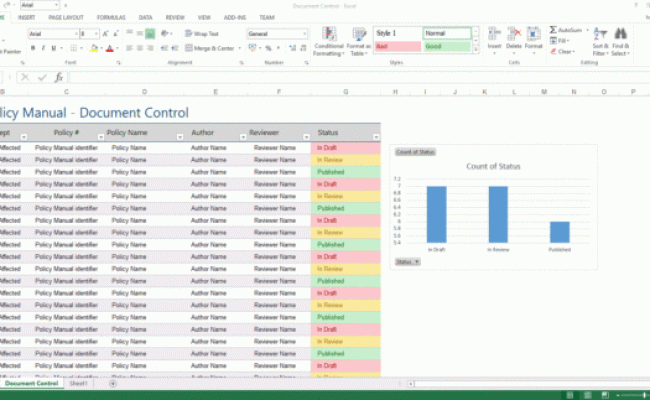Switch to the INSERT ribbon tab
Screen dimensions: 650x400
click(27, 17)
